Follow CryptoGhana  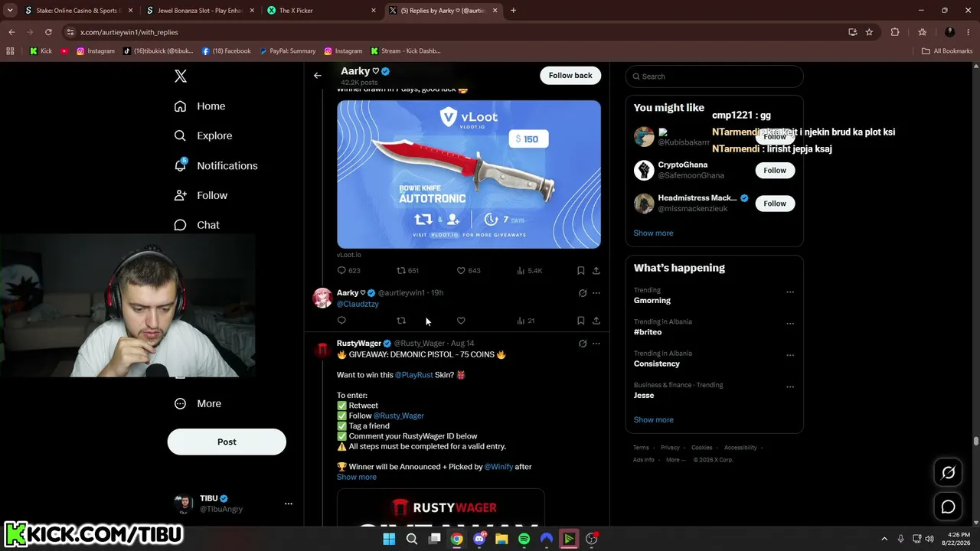(x=775, y=171)
